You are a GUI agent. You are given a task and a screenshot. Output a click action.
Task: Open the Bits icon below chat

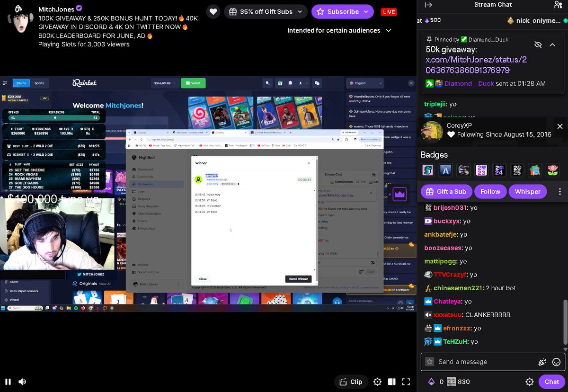(x=431, y=382)
